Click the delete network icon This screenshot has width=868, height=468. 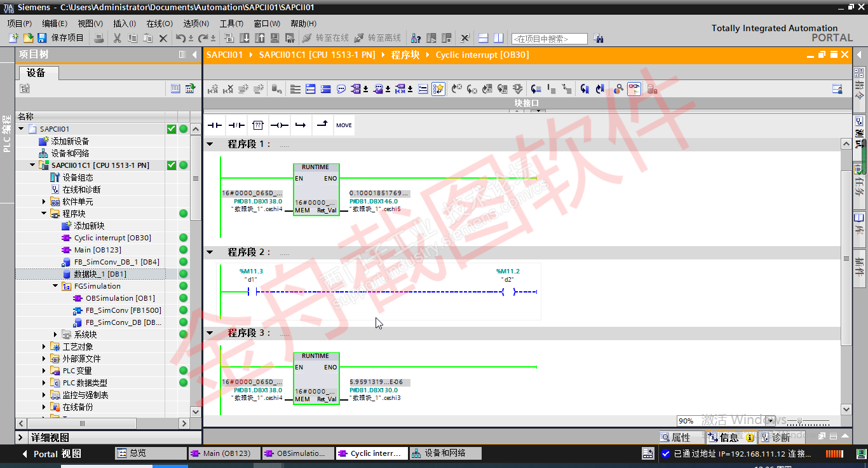coord(228,89)
